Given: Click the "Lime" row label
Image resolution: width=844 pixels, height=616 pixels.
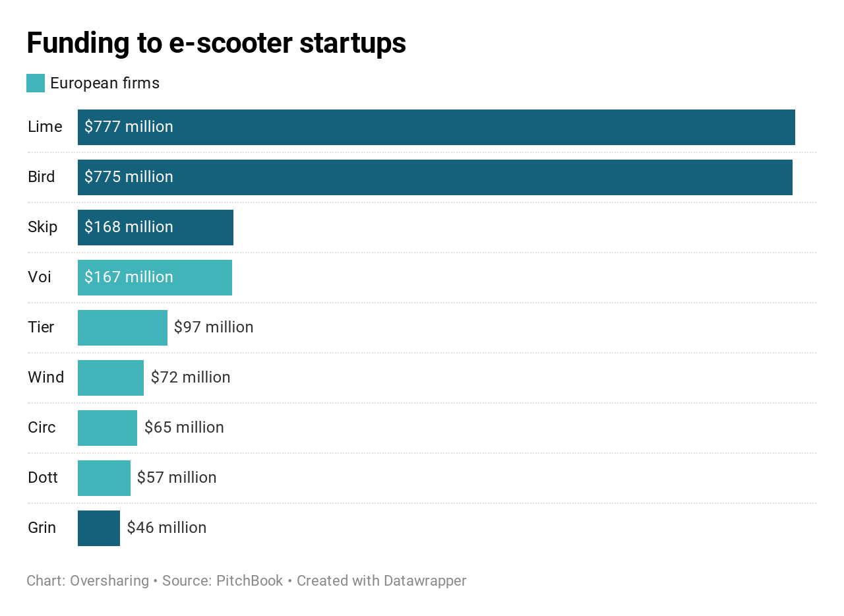Looking at the screenshot, I should click(x=45, y=127).
